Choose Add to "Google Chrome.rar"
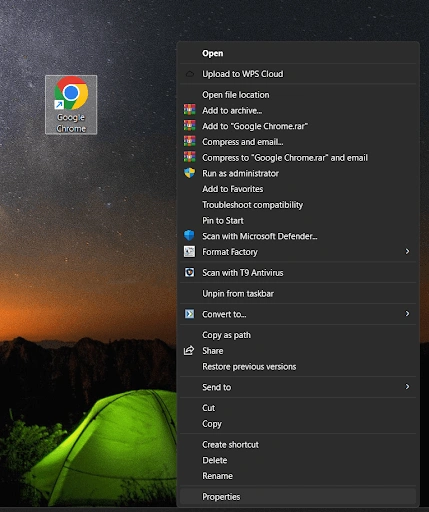This screenshot has width=429, height=512. pyautogui.click(x=298, y=126)
